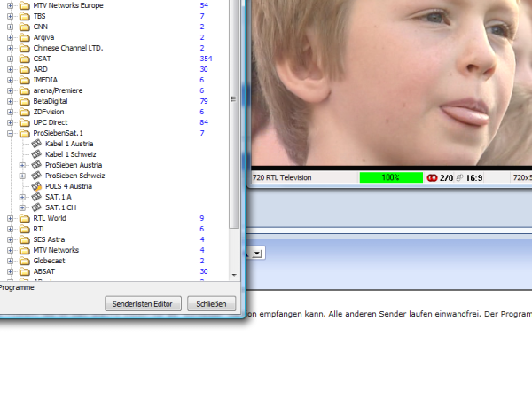Select the PULS 4 Austria channel

(68, 186)
